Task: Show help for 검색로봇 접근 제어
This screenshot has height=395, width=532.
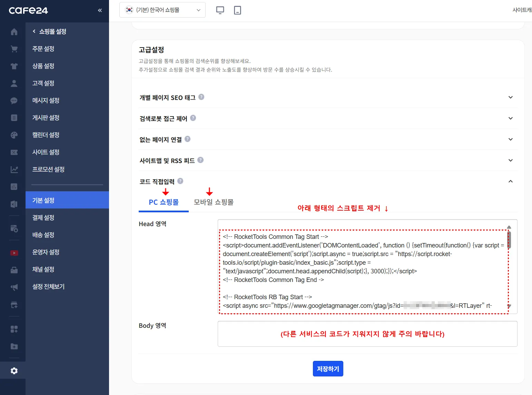Action: coord(193,118)
